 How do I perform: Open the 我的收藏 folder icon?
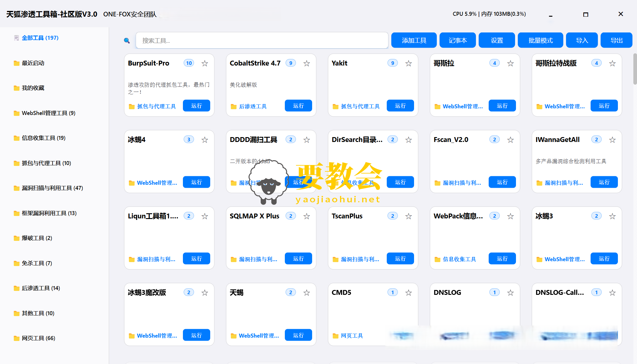point(17,88)
